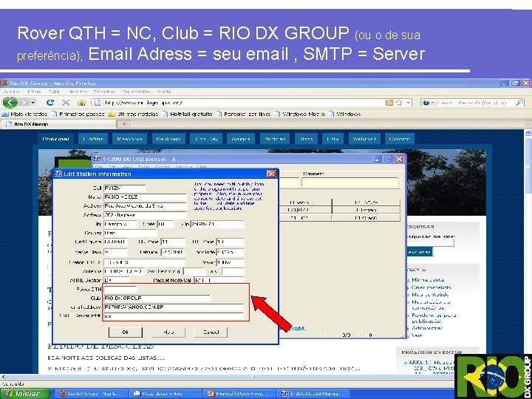Screen dimensions: 532x399
Task: Click the Principal tab on the website
Action: [56, 139]
